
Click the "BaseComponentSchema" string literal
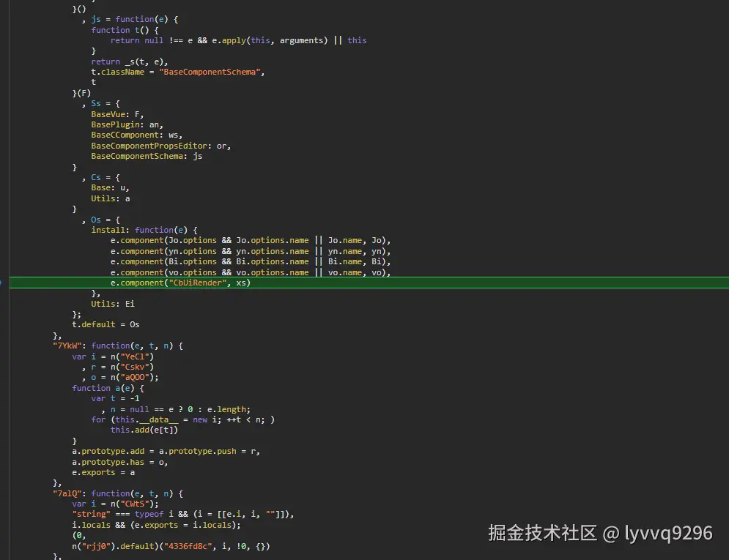210,72
